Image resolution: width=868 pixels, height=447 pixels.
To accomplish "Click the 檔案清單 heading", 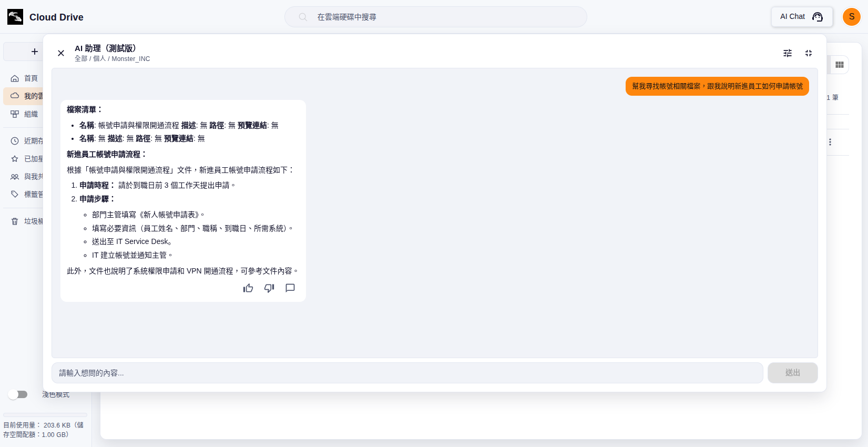I will pos(84,109).
